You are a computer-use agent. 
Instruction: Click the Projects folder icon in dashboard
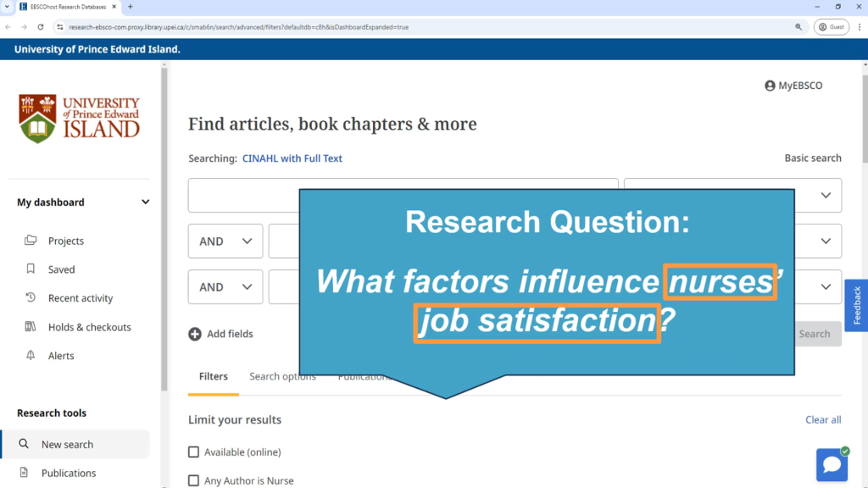click(x=31, y=241)
